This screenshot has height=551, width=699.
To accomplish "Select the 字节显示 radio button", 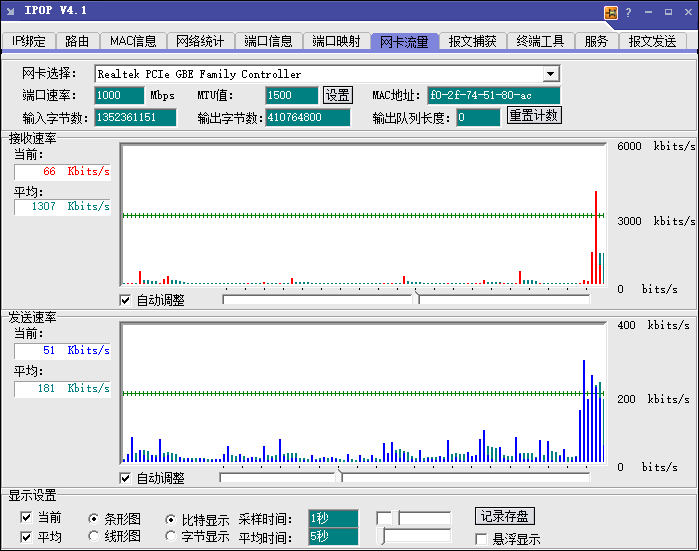I will pos(171,537).
